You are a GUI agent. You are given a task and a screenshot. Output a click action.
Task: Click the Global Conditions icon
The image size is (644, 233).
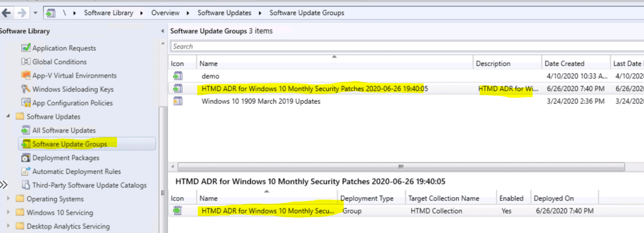[26, 62]
